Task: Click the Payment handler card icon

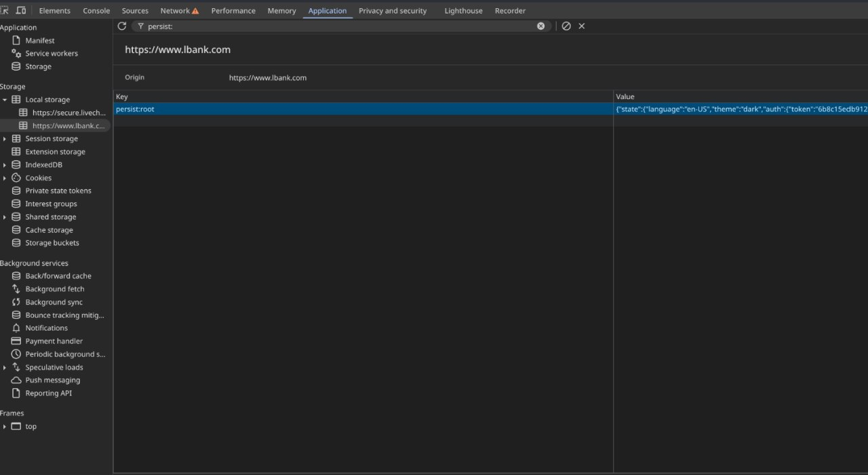Action: [16, 341]
